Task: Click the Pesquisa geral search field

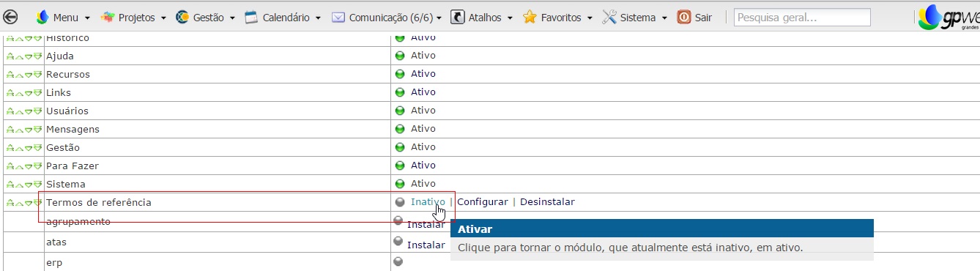Action: click(802, 18)
